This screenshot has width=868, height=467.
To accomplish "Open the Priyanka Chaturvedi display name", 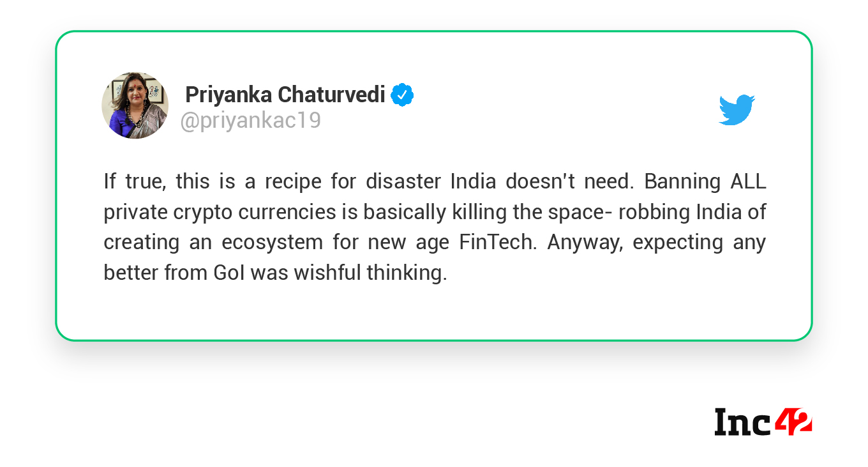I will tap(285, 95).
